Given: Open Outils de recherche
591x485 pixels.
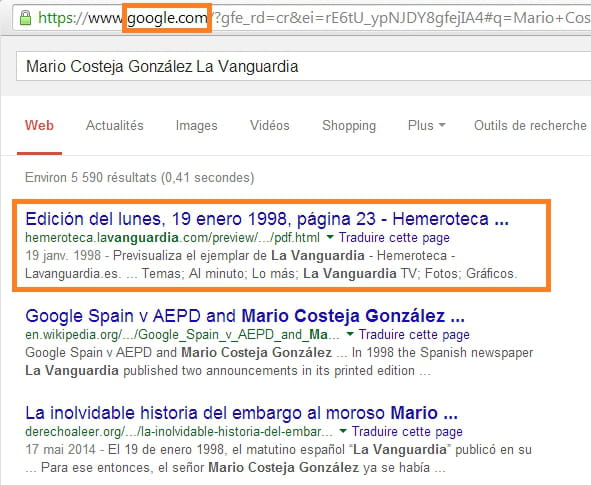Looking at the screenshot, I should [x=530, y=125].
